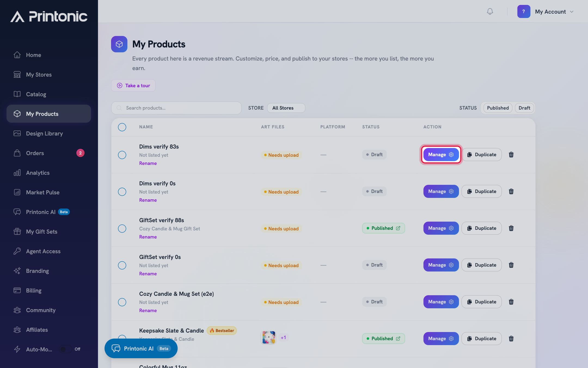Open Orders page
Viewport: 588px width, 368px height.
[x=49, y=153]
